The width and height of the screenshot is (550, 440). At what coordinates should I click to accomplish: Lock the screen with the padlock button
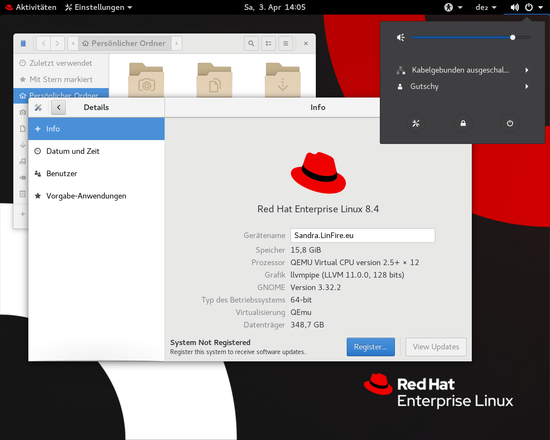tap(463, 123)
